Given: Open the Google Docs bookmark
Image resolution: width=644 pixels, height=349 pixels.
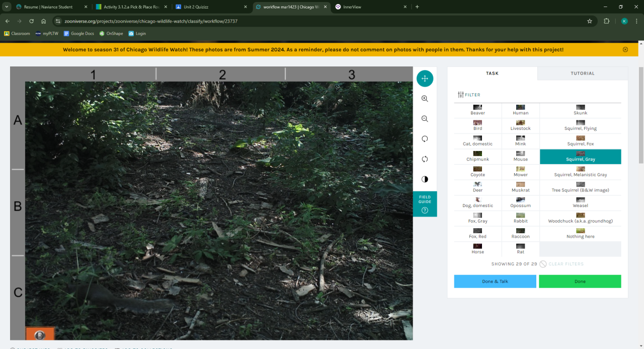Looking at the screenshot, I should click(79, 34).
